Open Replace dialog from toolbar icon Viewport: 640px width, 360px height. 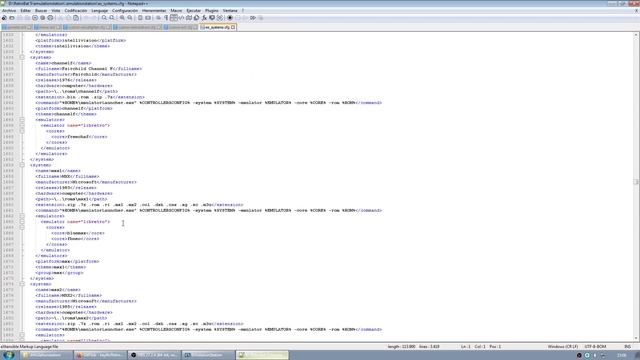point(112,18)
